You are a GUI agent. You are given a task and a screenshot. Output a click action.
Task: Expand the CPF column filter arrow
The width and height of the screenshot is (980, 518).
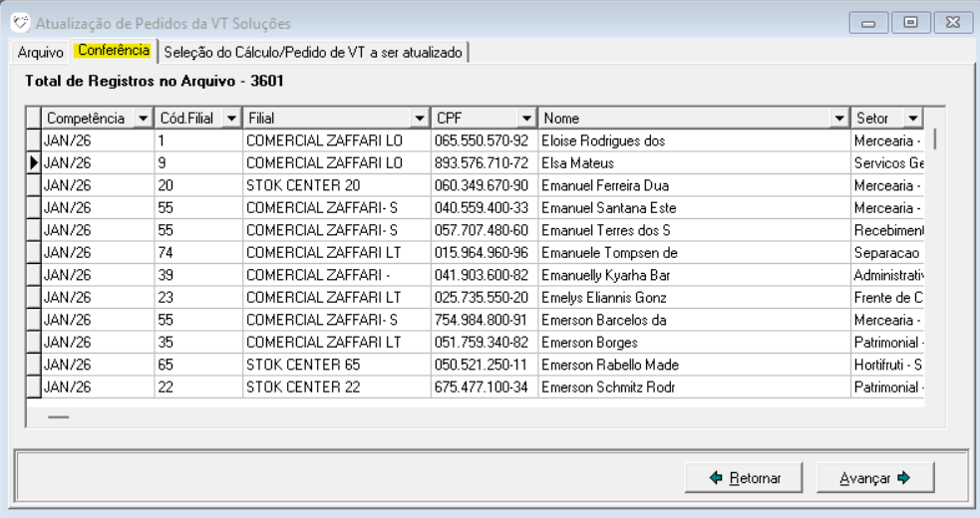click(526, 119)
